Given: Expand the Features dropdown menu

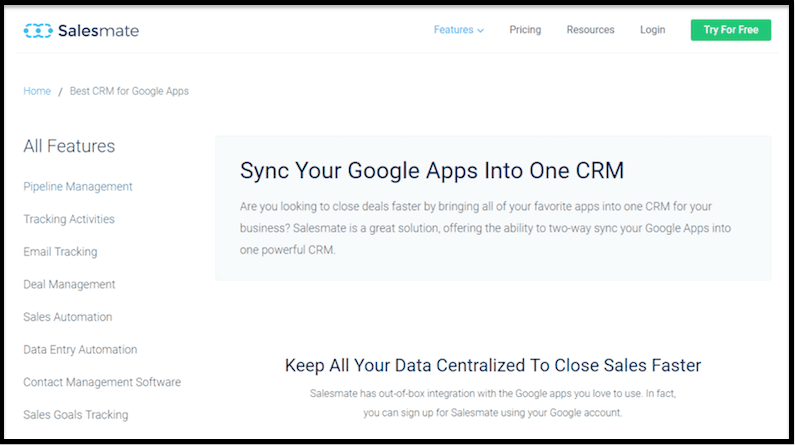Looking at the screenshot, I should [x=458, y=30].
